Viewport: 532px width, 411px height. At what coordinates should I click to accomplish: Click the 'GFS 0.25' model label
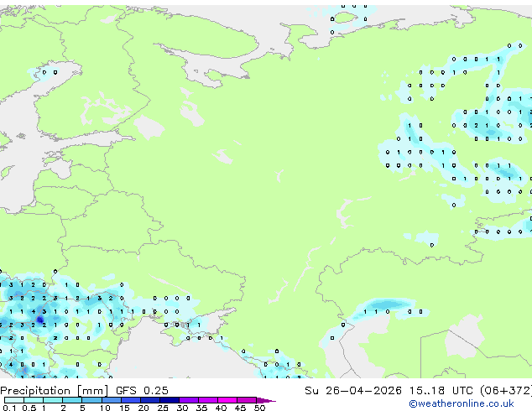tap(142, 391)
